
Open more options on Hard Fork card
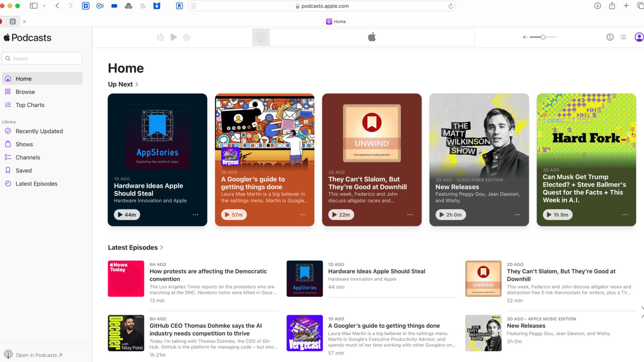[x=625, y=215]
